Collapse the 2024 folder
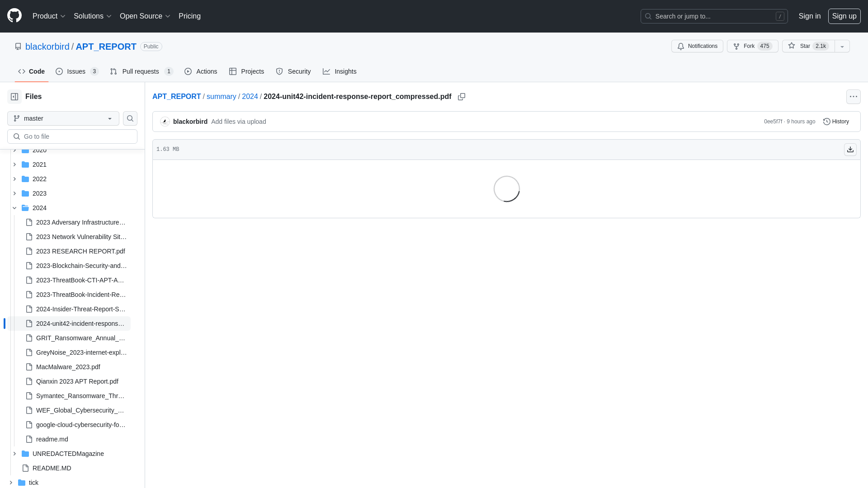868x488 pixels. pyautogui.click(x=14, y=208)
